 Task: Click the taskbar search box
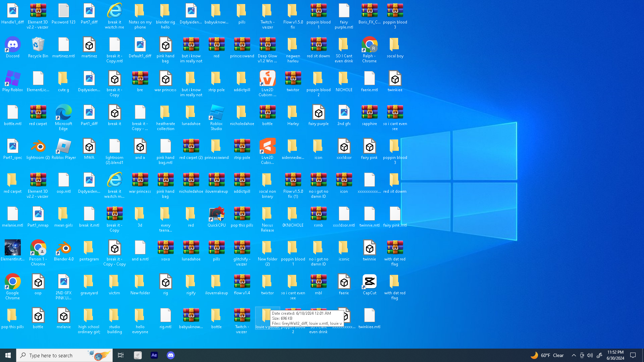coord(64,355)
